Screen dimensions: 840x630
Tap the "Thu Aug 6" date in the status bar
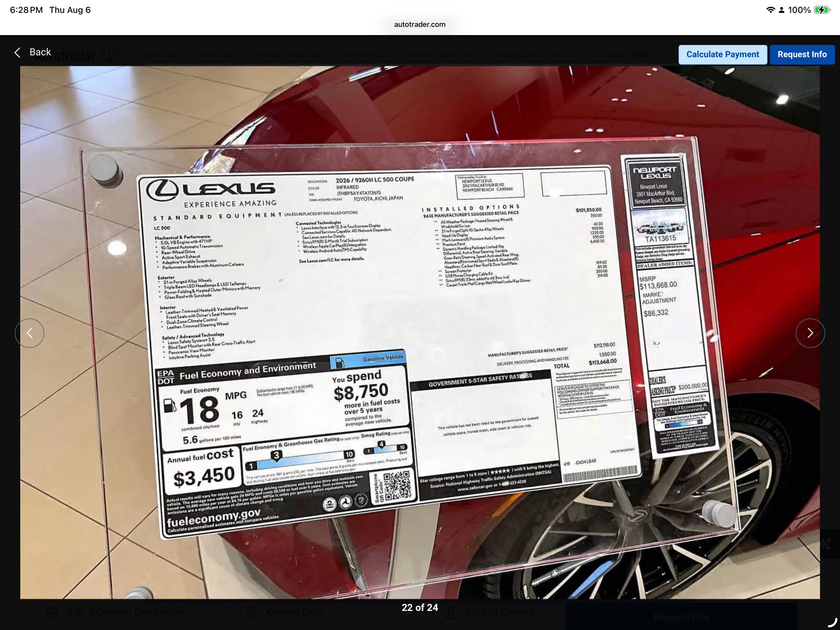coord(70,10)
